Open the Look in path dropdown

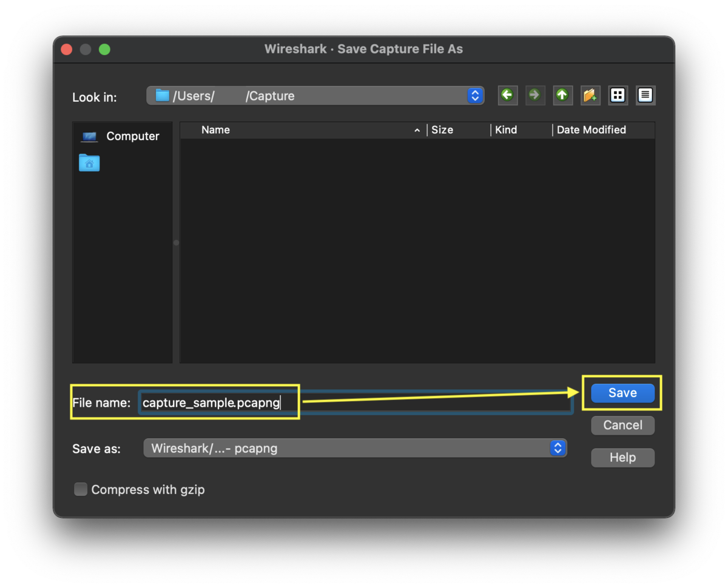coord(315,96)
